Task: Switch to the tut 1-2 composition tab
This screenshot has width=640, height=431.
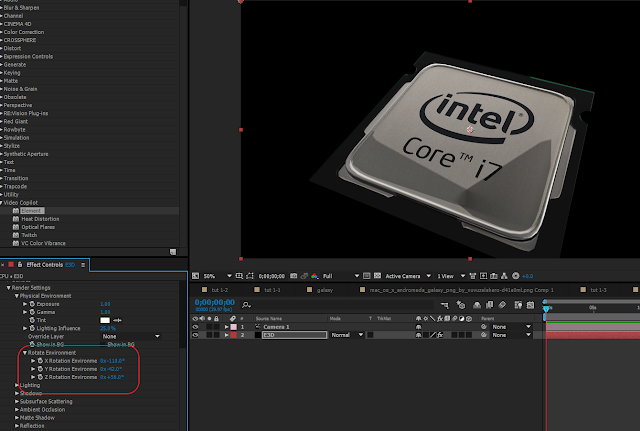Action: (220, 290)
